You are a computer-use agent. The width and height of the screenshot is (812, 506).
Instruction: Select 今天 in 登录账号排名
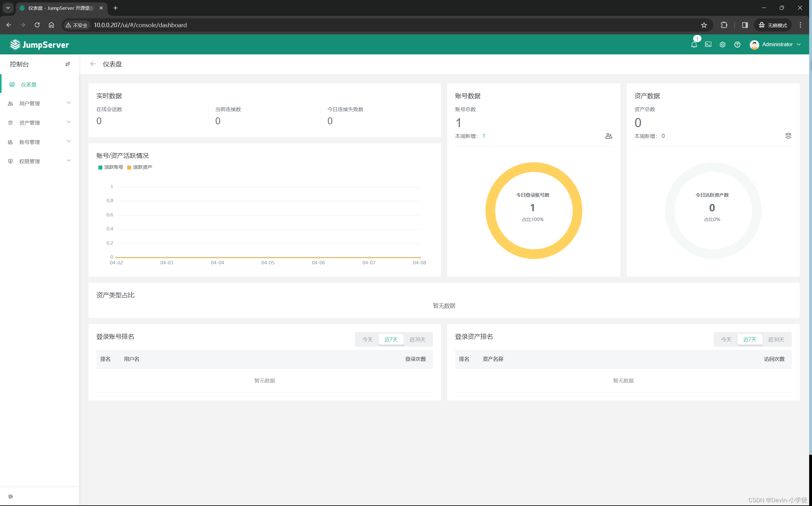[367, 339]
